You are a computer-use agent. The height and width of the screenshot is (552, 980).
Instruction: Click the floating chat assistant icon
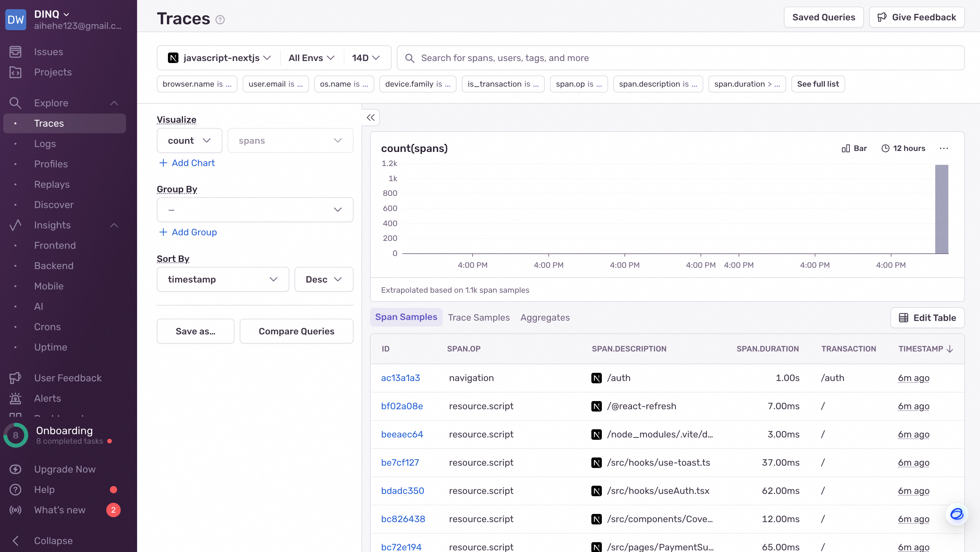point(957,514)
